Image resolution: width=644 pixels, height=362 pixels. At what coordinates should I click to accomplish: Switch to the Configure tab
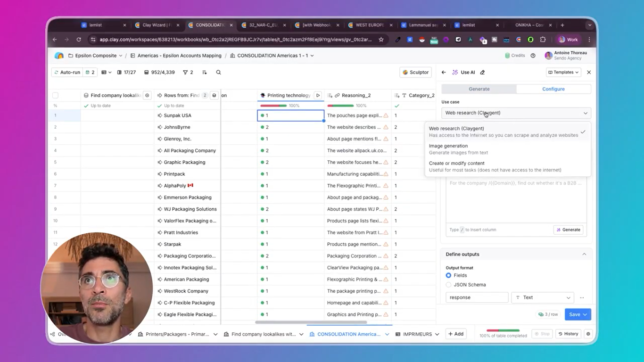tap(553, 89)
